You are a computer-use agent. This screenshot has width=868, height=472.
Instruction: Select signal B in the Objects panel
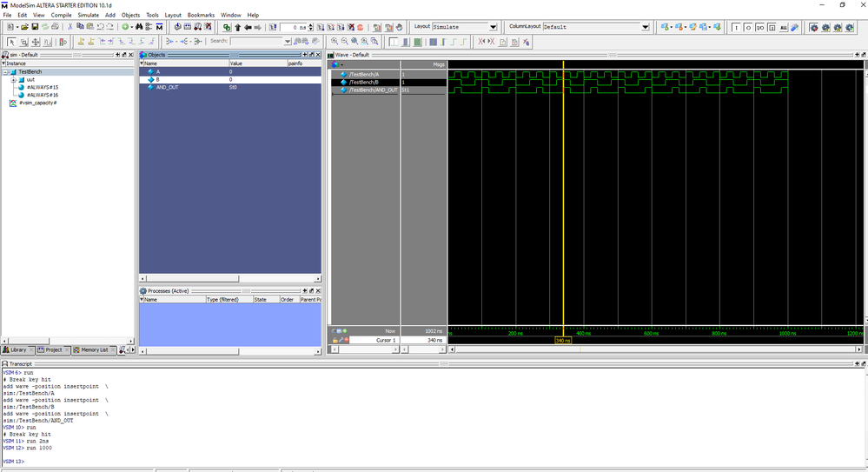click(x=158, y=79)
